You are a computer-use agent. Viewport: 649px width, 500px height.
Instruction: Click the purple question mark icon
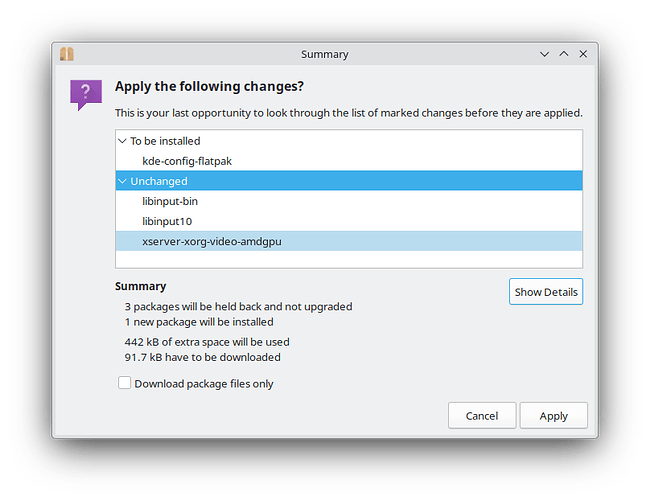pos(86,94)
